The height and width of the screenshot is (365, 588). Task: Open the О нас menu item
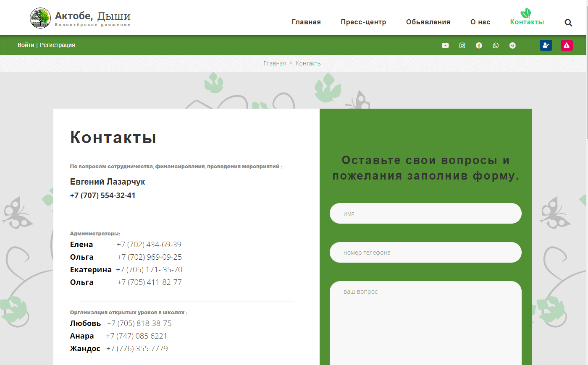(x=480, y=22)
